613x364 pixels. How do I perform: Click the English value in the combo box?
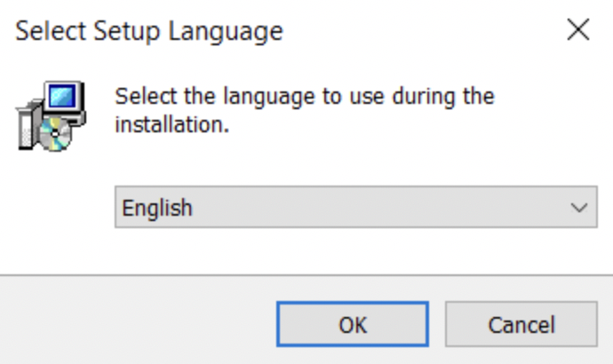(x=157, y=208)
